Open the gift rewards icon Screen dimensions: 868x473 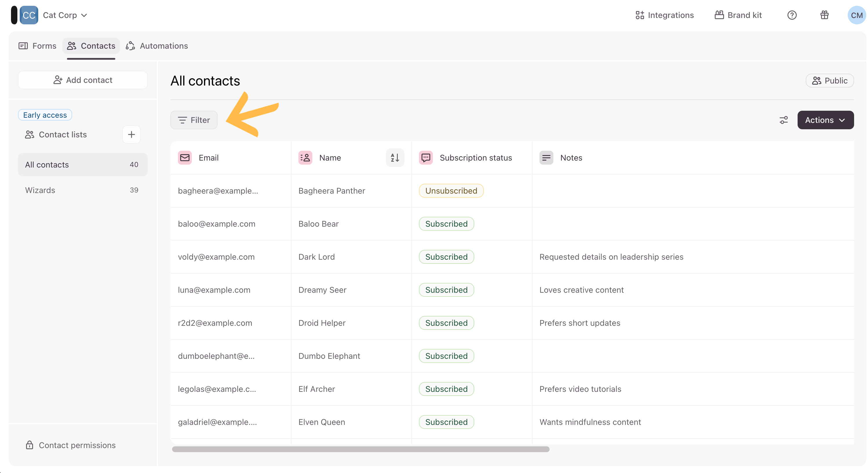pyautogui.click(x=824, y=15)
